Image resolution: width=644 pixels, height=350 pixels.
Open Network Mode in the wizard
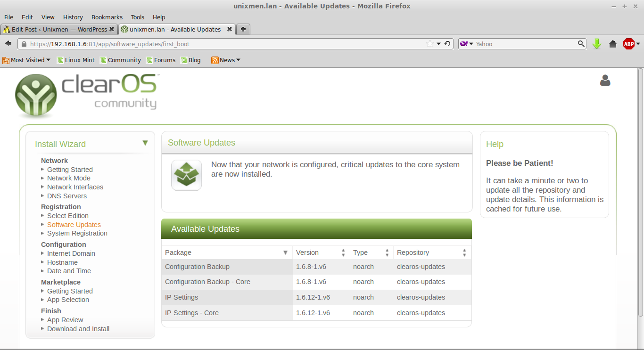point(69,178)
